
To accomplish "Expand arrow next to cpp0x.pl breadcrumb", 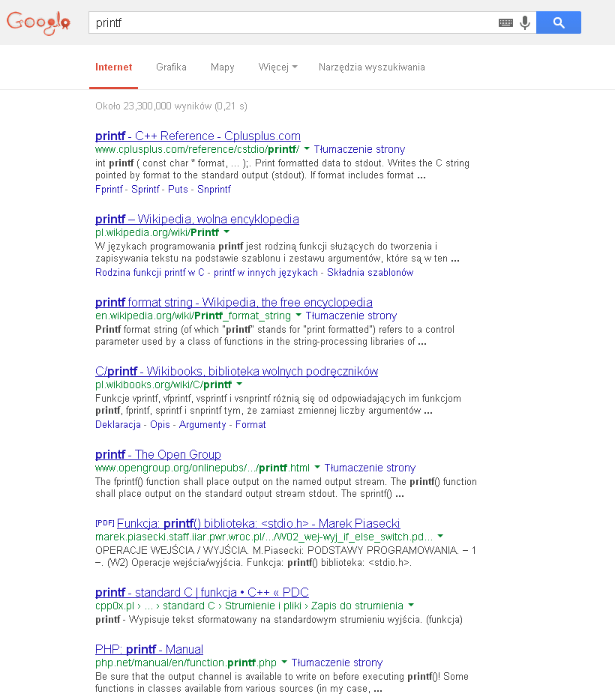I will pos(411,605).
